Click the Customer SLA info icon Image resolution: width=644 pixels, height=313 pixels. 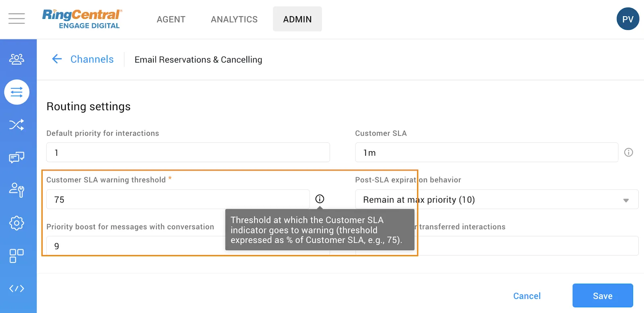[x=628, y=152]
